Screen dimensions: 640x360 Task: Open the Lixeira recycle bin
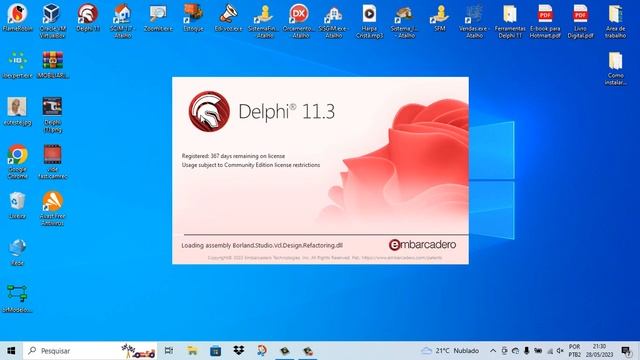click(18, 205)
